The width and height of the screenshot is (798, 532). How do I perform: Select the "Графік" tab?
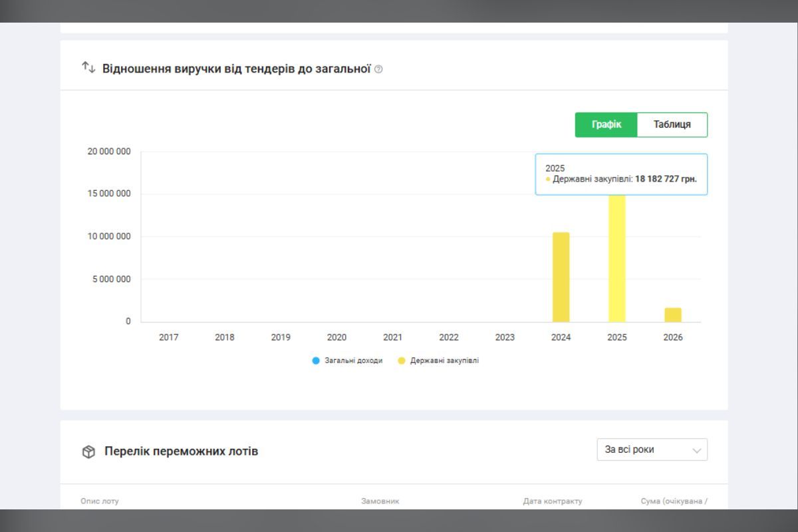pos(607,124)
